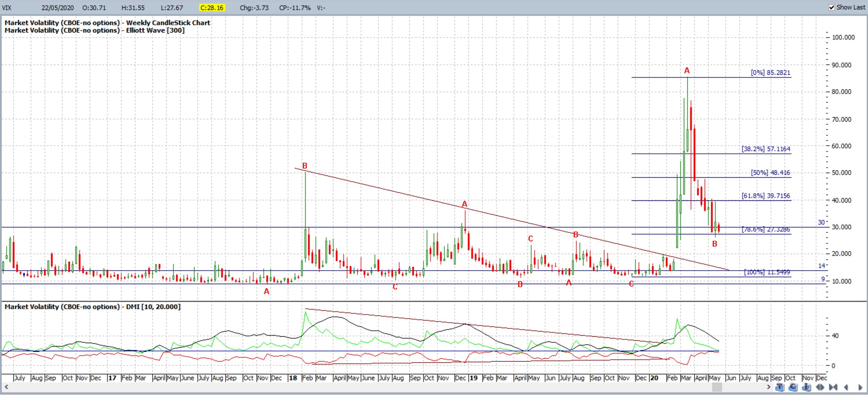
Task: Click the red wave label B at Feb 2018 peak
Action: [304, 166]
